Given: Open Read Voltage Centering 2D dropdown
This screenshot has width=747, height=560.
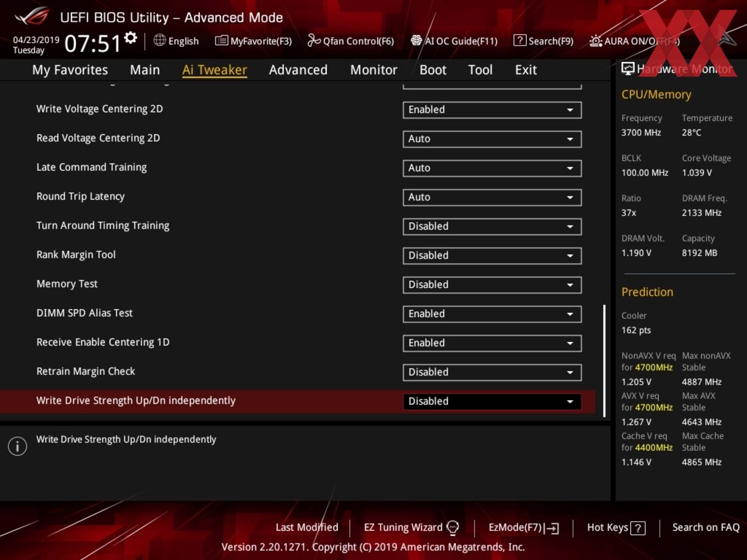Looking at the screenshot, I should (492, 139).
